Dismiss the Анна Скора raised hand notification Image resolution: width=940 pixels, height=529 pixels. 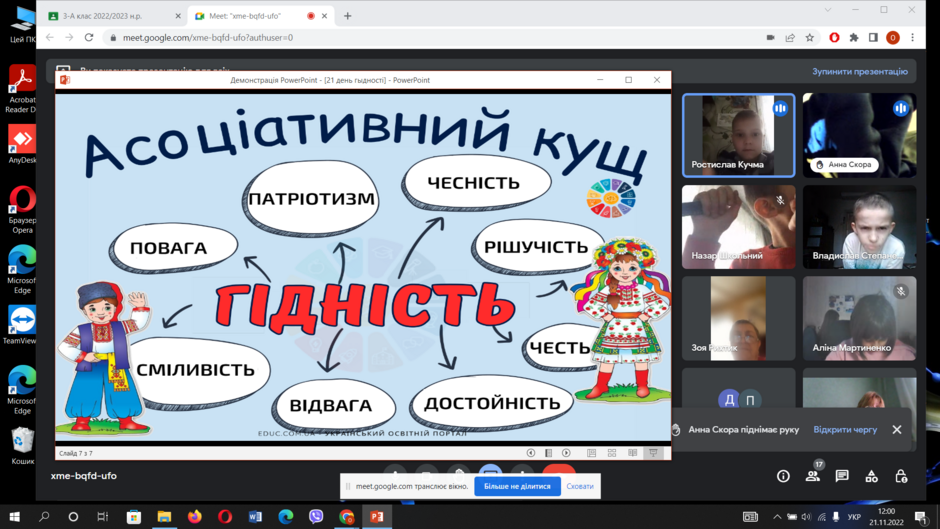point(897,429)
